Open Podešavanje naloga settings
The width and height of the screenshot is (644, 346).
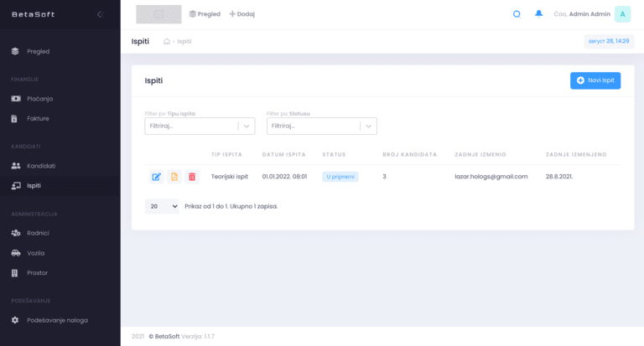(x=60, y=320)
